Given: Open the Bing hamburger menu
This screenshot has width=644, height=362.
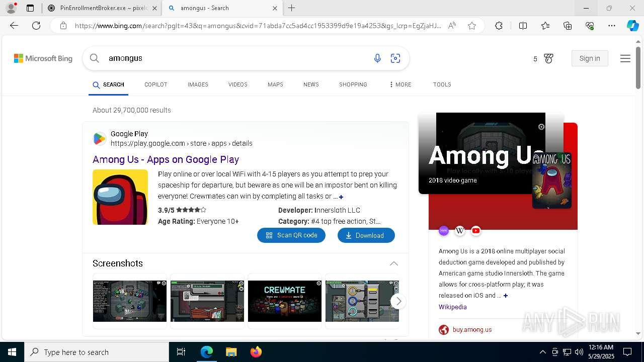Looking at the screenshot, I should 625,58.
